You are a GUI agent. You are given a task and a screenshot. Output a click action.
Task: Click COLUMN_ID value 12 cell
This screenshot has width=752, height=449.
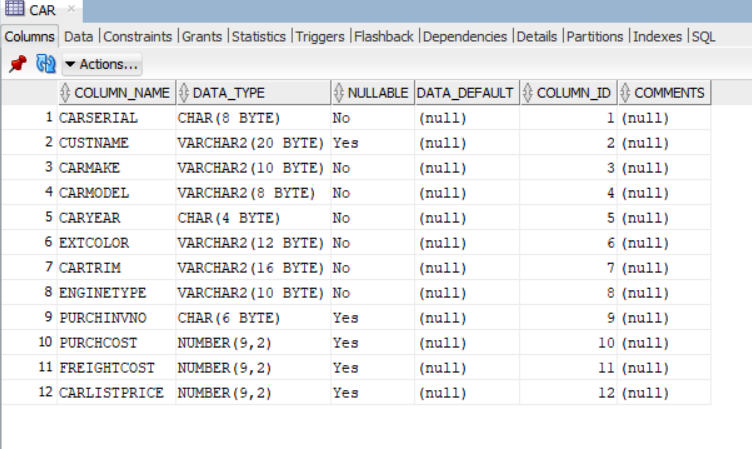coord(569,392)
